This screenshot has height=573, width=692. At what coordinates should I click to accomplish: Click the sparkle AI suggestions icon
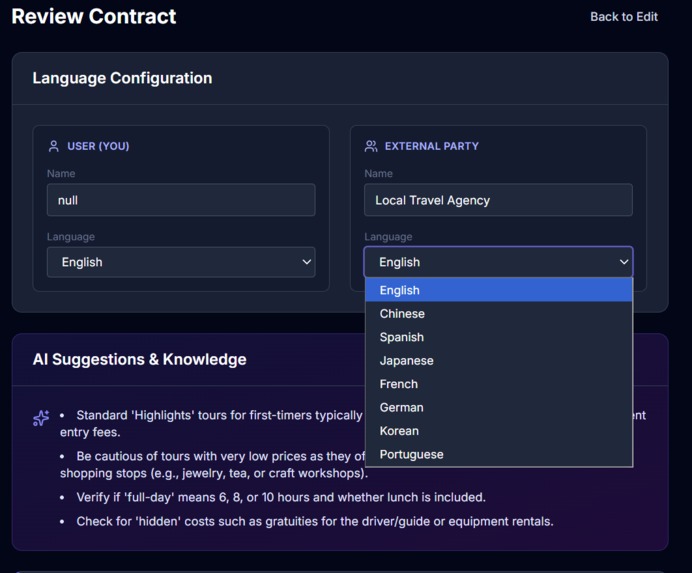pos(41,418)
